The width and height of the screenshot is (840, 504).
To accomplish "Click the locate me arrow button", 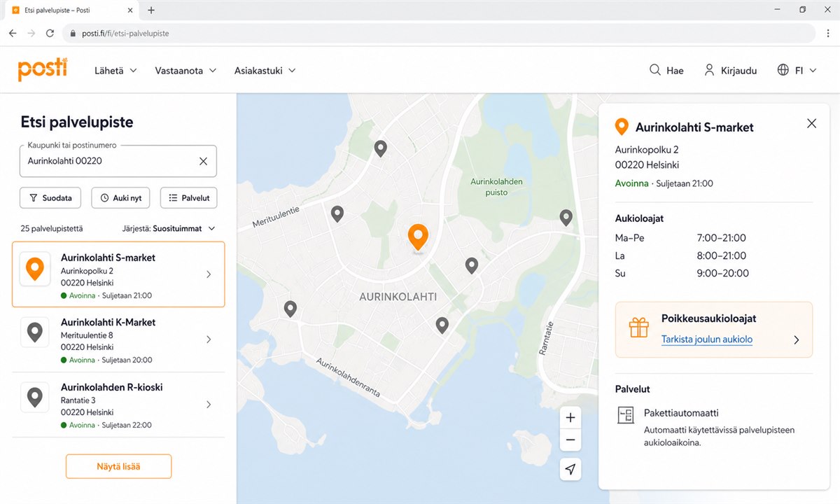I will coord(570,469).
